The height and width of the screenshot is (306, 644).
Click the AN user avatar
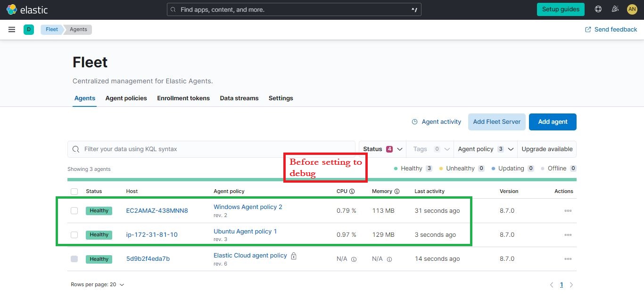(632, 9)
